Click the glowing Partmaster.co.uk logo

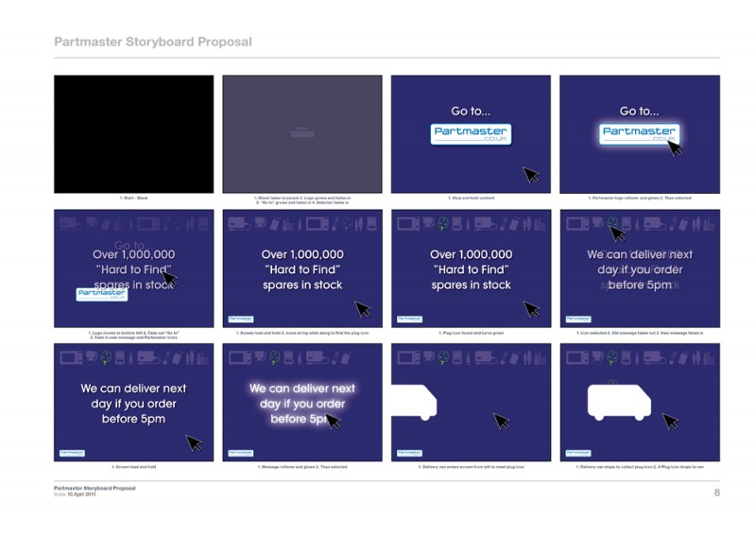[x=639, y=134]
